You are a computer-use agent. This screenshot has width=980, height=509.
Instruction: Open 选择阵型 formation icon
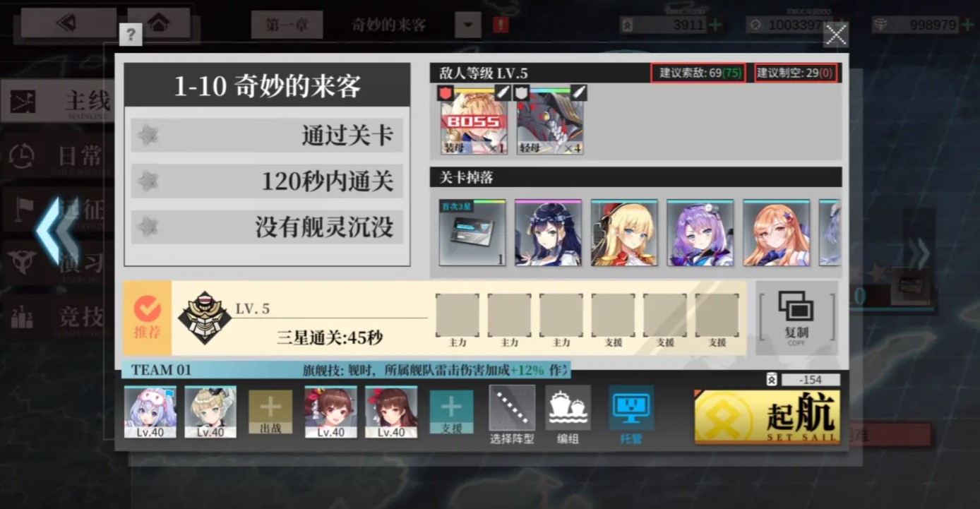[x=512, y=408]
